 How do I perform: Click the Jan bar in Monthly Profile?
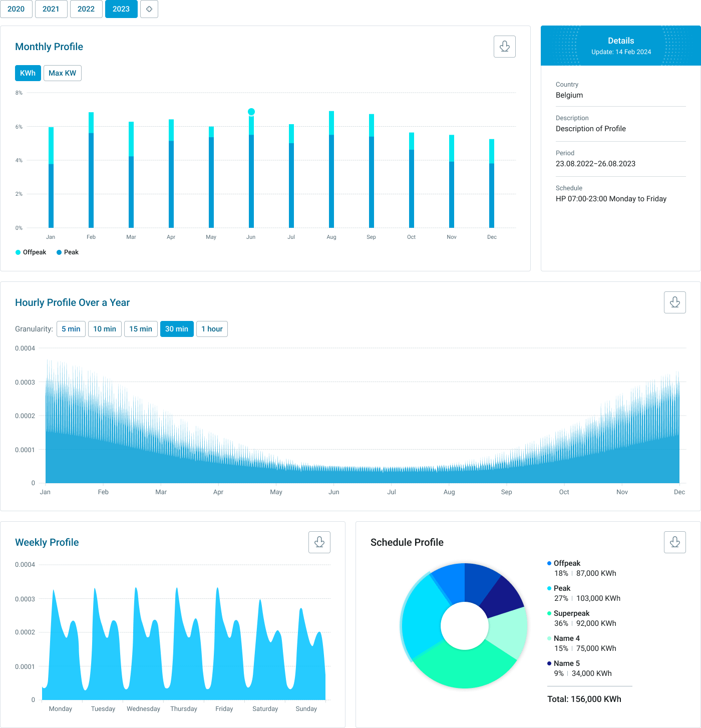coord(51,177)
